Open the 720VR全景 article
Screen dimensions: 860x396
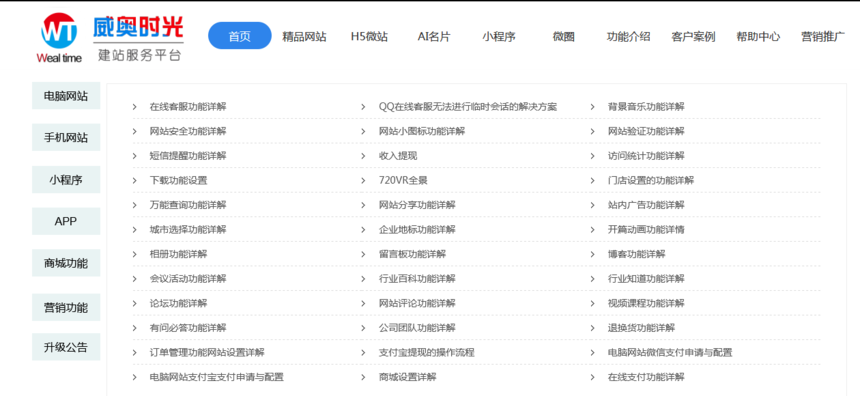coord(403,180)
